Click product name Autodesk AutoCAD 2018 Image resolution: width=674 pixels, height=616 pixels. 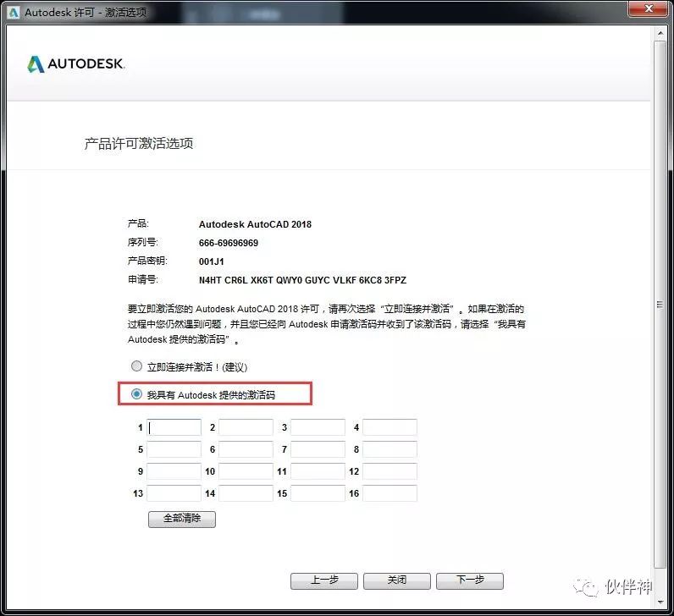pyautogui.click(x=255, y=224)
